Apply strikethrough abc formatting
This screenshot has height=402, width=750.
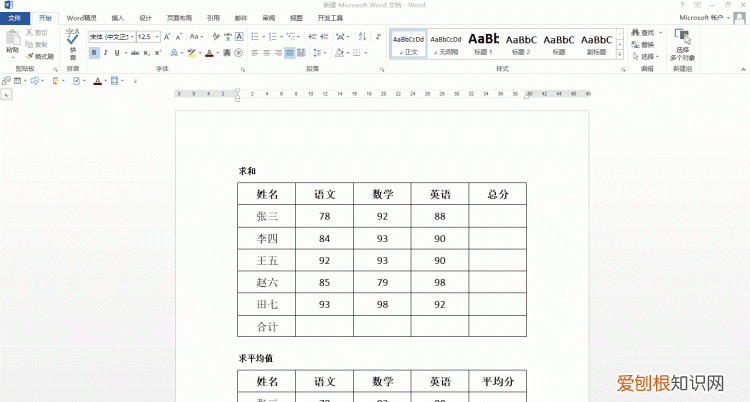(x=135, y=53)
